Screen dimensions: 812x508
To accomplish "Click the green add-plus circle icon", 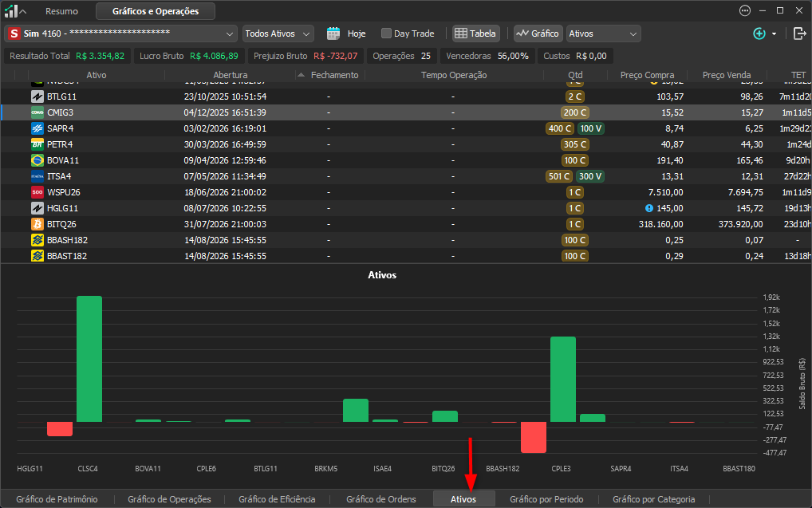I will [759, 33].
